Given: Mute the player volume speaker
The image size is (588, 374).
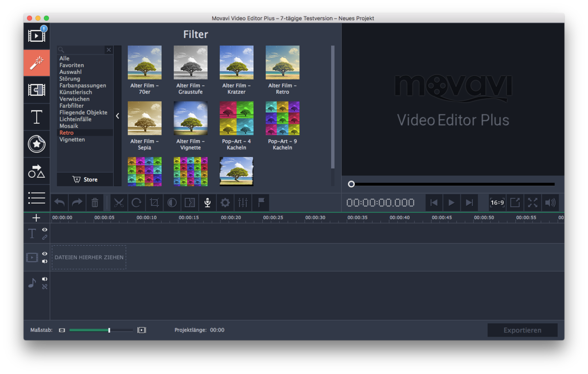Looking at the screenshot, I should point(550,203).
